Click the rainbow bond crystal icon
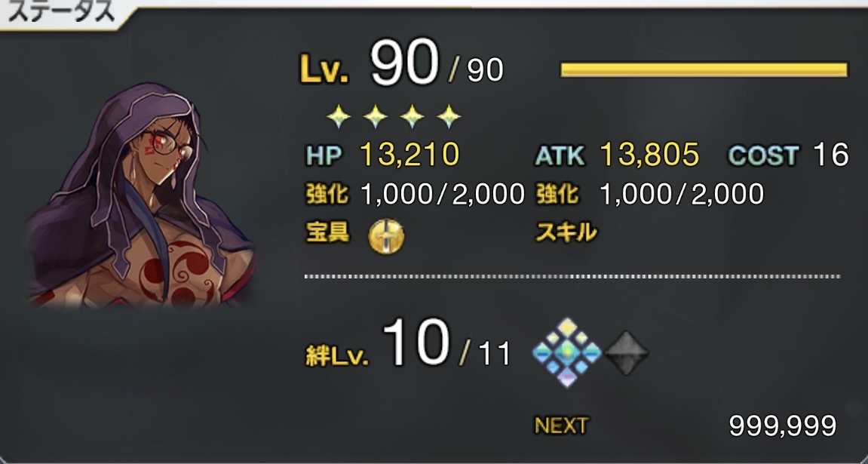Image resolution: width=868 pixels, height=464 pixels. point(567,352)
